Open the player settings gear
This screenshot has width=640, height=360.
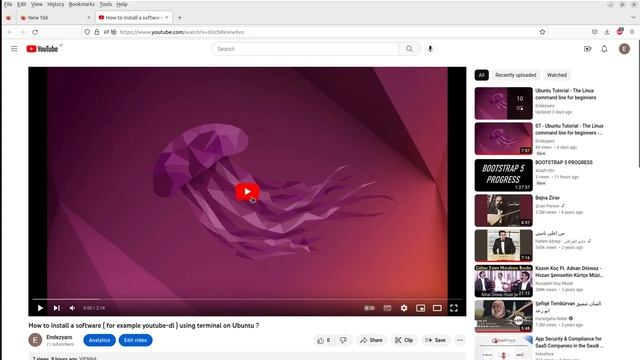[404, 308]
